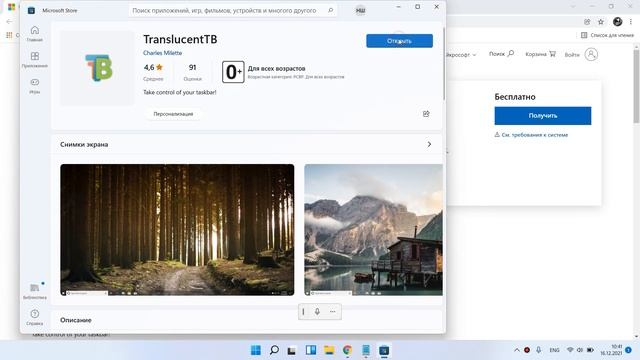Click the browser back arrow
Image resolution: width=640 pixels, height=360 pixels.
[x=9, y=22]
